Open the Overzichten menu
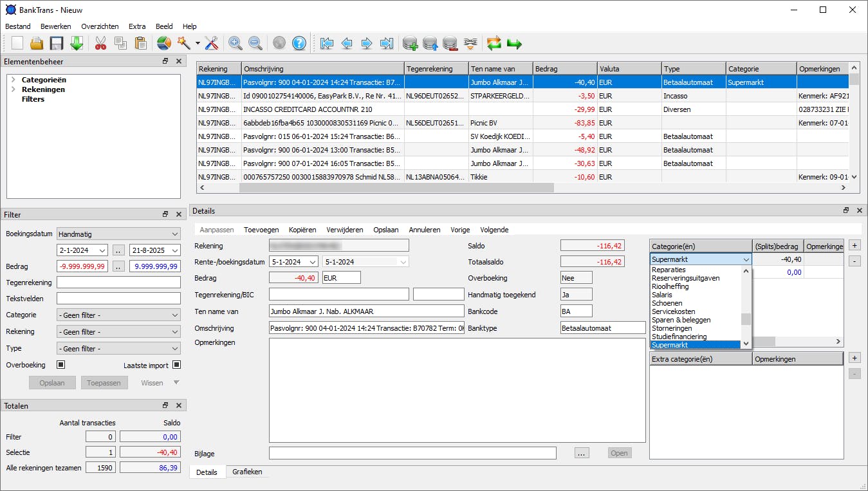The image size is (868, 491). pos(100,26)
